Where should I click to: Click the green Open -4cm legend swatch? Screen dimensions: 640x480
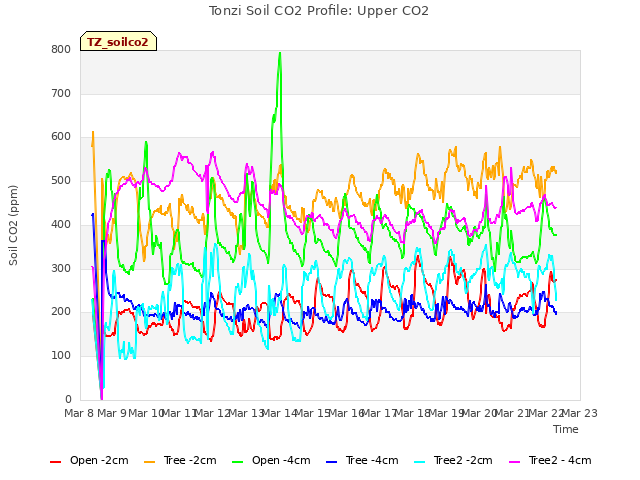point(238,462)
